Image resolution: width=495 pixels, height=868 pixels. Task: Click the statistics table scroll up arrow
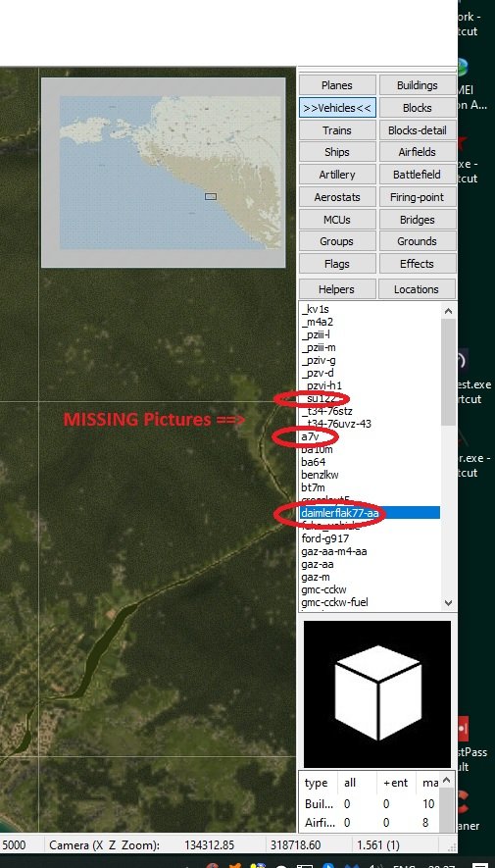pyautogui.click(x=449, y=780)
